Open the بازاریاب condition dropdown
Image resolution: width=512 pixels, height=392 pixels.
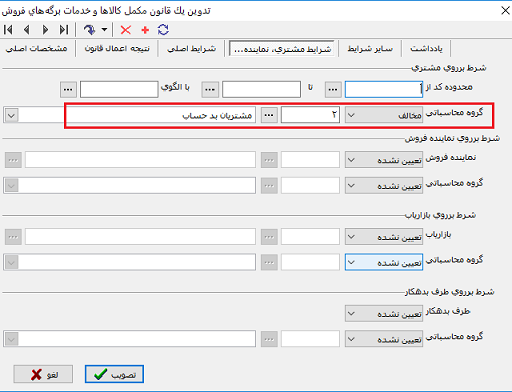coord(384,237)
